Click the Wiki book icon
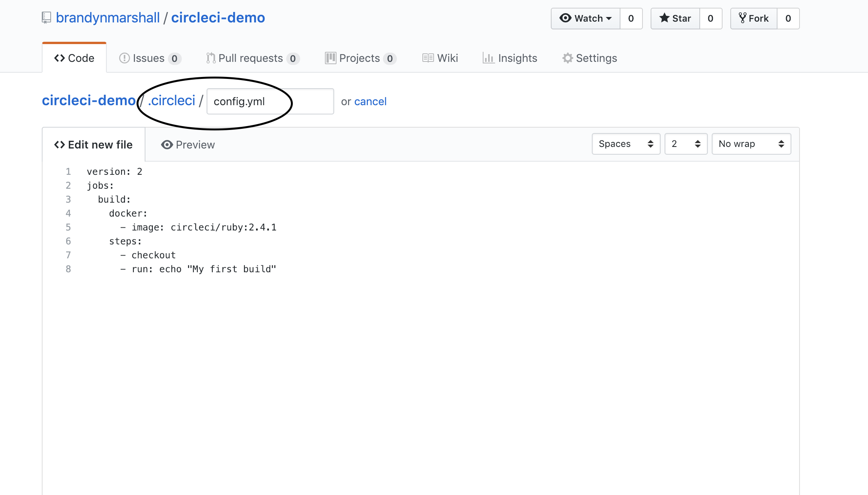 click(428, 58)
